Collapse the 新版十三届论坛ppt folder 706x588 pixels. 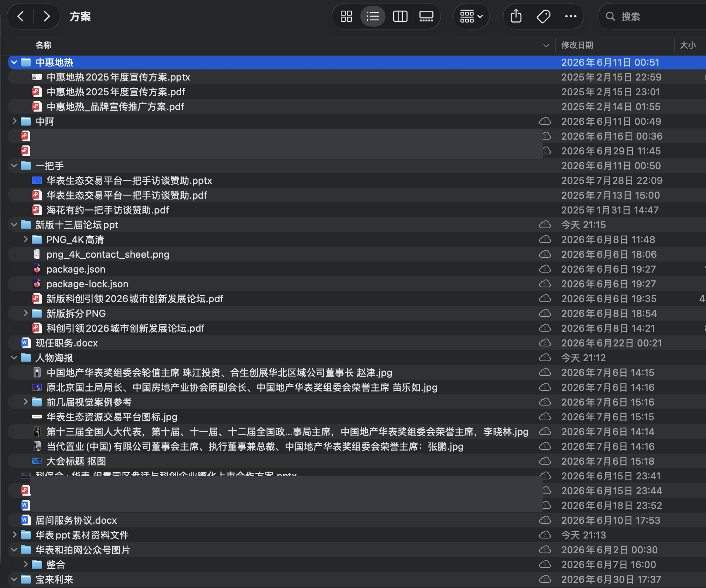tap(14, 225)
